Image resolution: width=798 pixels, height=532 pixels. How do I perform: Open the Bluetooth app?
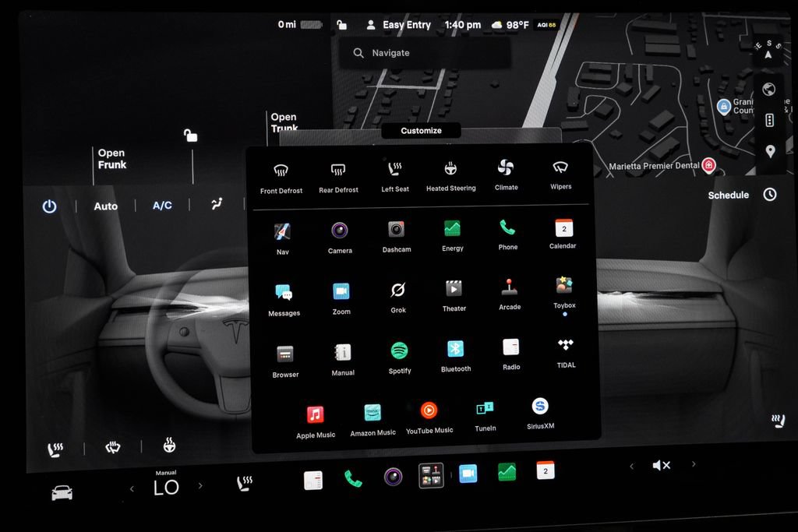click(455, 349)
